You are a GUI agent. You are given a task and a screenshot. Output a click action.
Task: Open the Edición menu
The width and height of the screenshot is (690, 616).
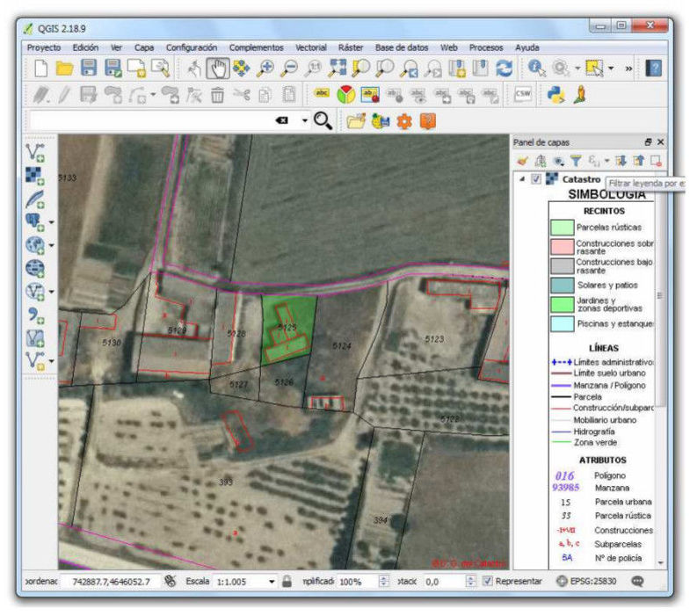pos(85,47)
